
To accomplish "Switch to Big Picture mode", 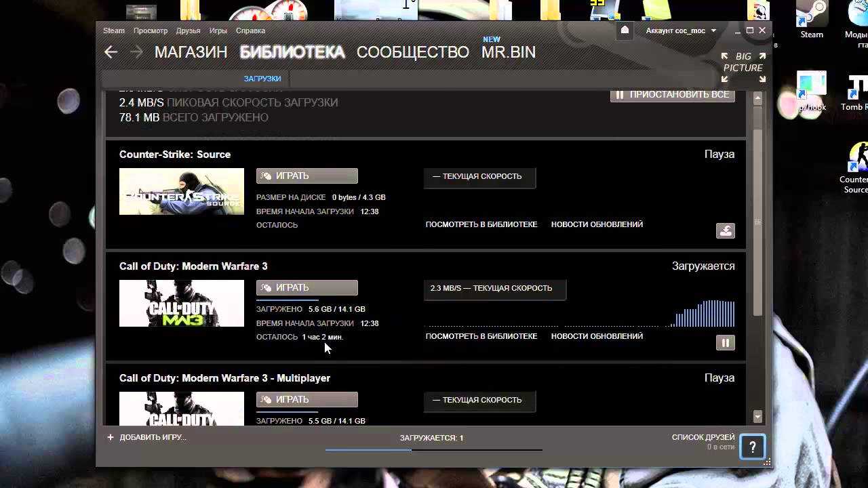I will [743, 68].
